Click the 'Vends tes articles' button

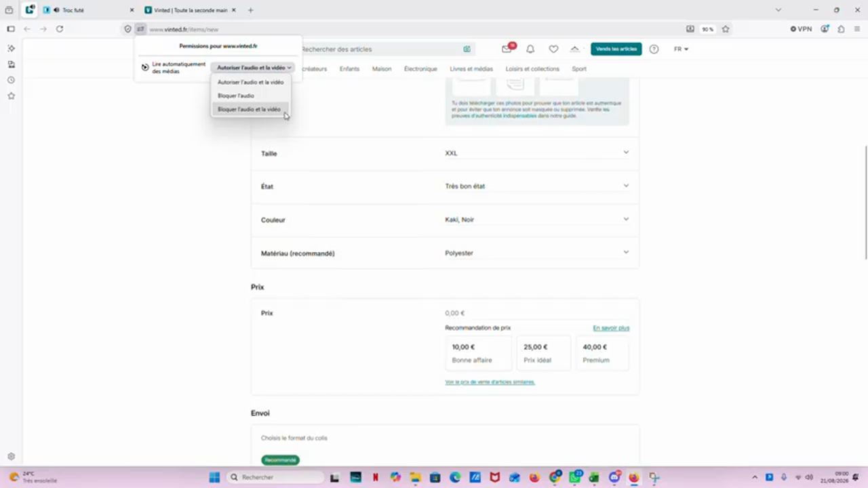(x=616, y=49)
